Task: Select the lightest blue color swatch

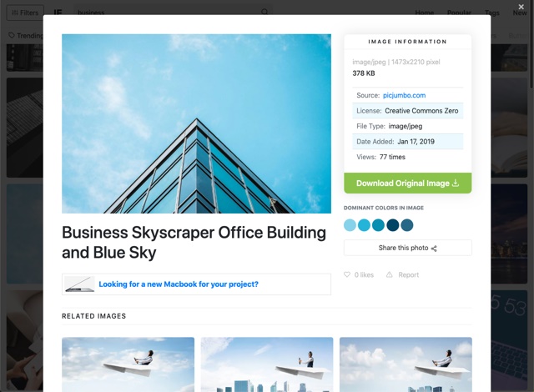Action: [x=350, y=225]
